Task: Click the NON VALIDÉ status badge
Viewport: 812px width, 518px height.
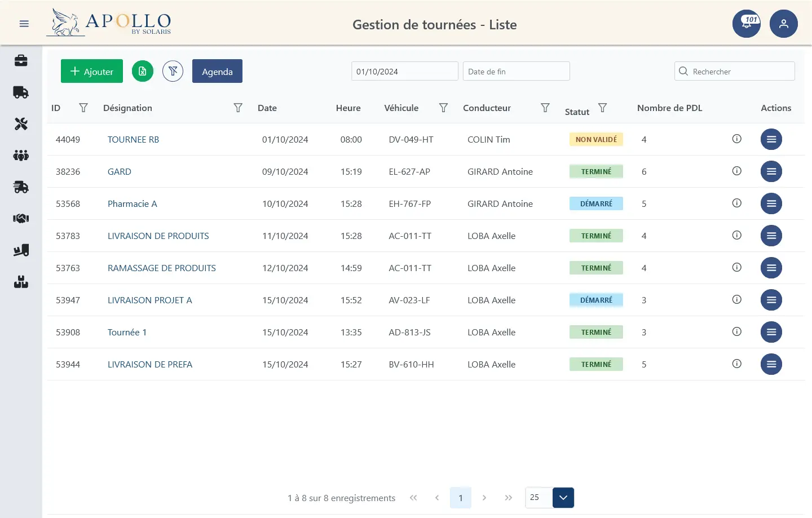Action: click(596, 139)
